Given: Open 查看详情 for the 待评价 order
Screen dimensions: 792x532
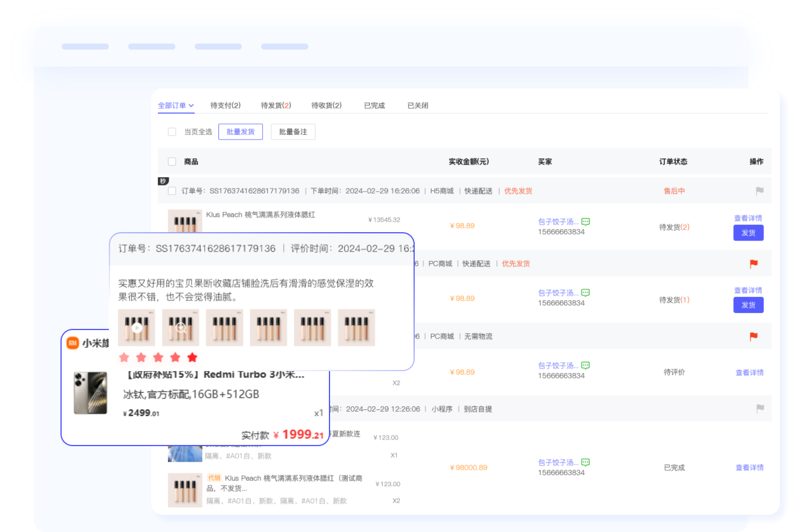Looking at the screenshot, I should click(x=749, y=372).
